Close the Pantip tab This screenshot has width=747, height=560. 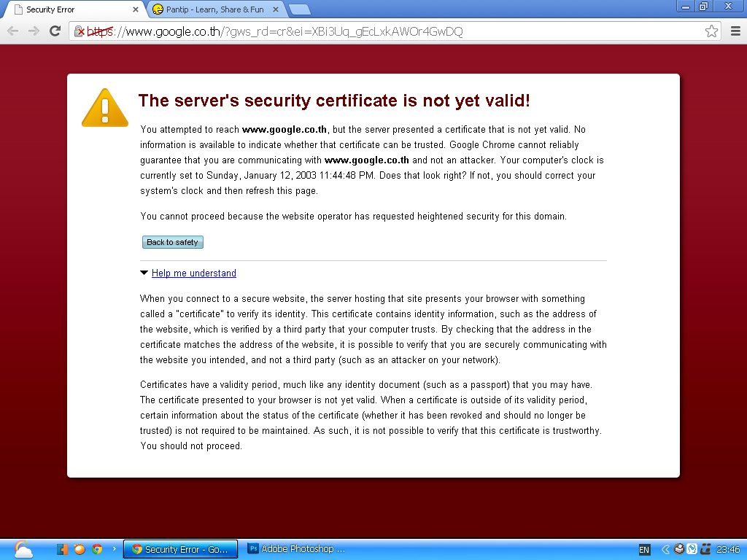[x=275, y=9]
